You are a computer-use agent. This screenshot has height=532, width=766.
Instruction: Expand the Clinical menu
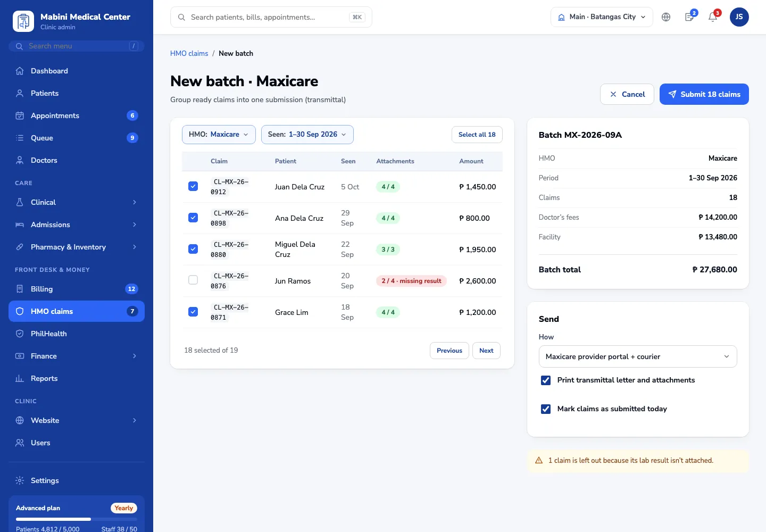pos(77,202)
